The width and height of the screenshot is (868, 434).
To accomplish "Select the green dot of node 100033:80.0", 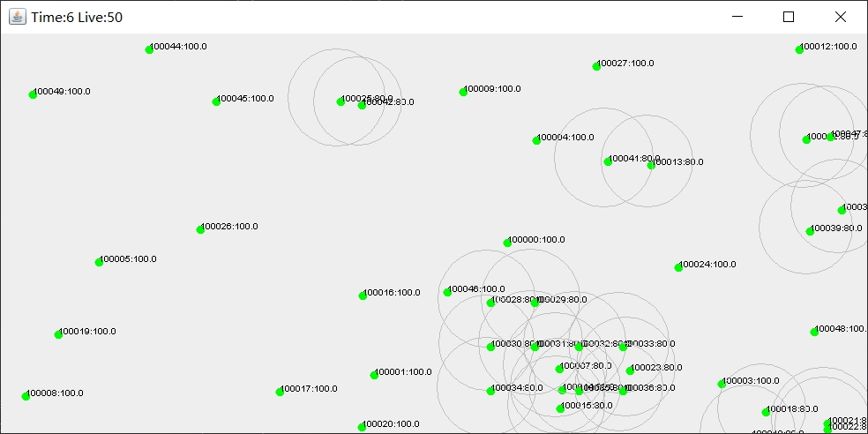I will [623, 347].
